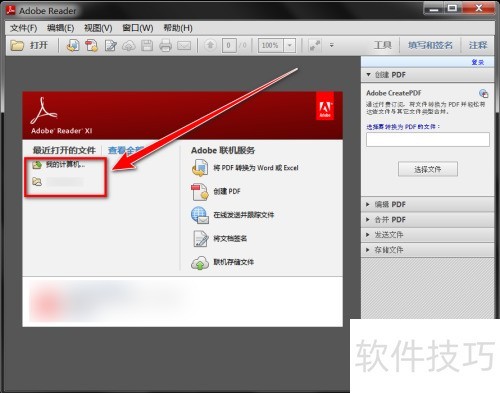500x393 pixels.
Task: Click 将 PDF 转换为 Word 或 Excel link
Action: pos(256,168)
